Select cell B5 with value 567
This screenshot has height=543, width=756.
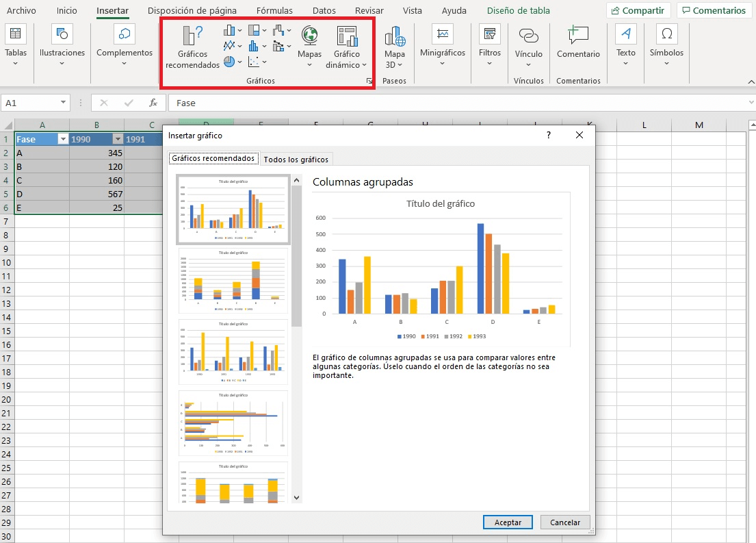coord(96,194)
